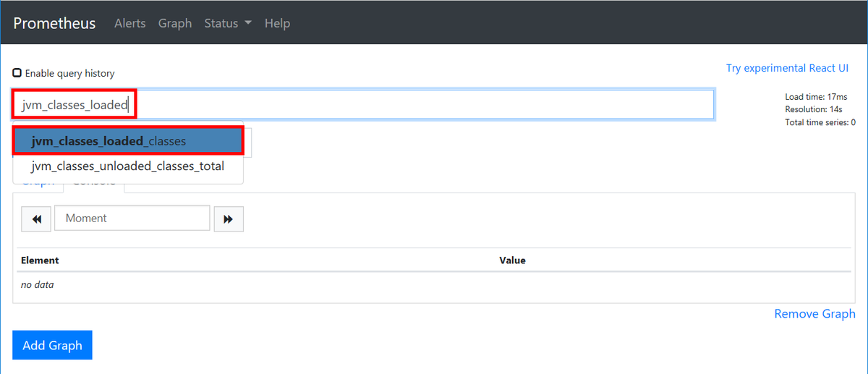Viewport: 868px width, 374px height.
Task: Open the Alerts page
Action: pos(130,23)
